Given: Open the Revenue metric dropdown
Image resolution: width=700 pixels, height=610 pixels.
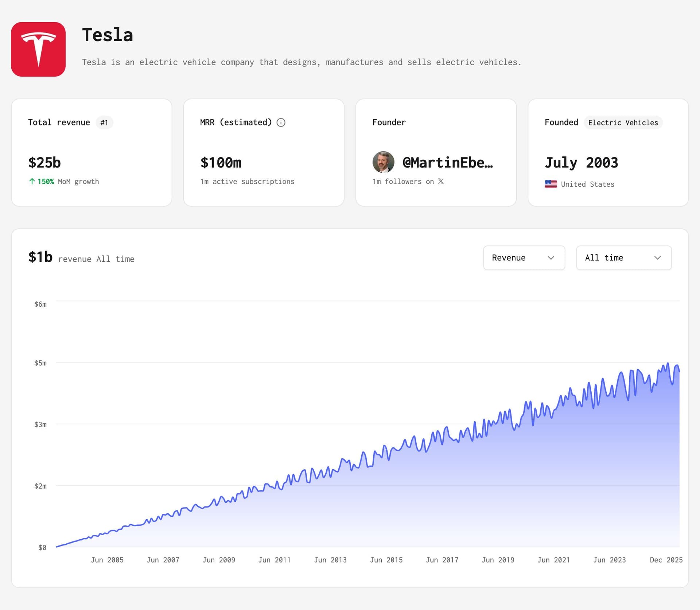Looking at the screenshot, I should pos(524,258).
